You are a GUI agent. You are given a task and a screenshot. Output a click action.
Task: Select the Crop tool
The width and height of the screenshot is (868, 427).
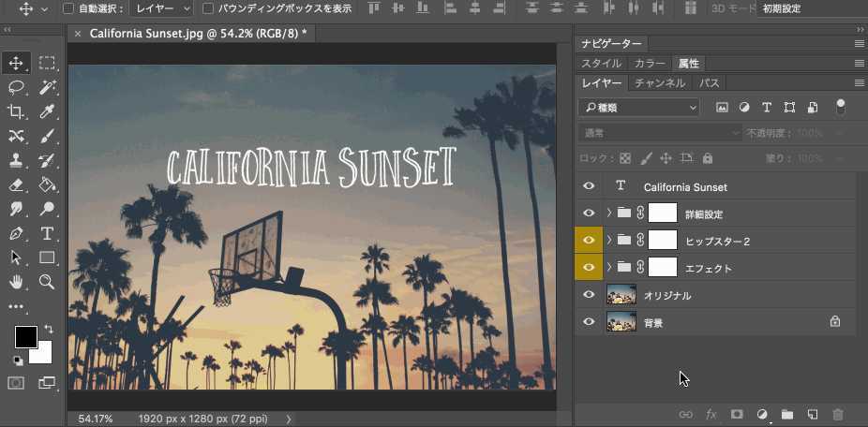click(x=16, y=111)
